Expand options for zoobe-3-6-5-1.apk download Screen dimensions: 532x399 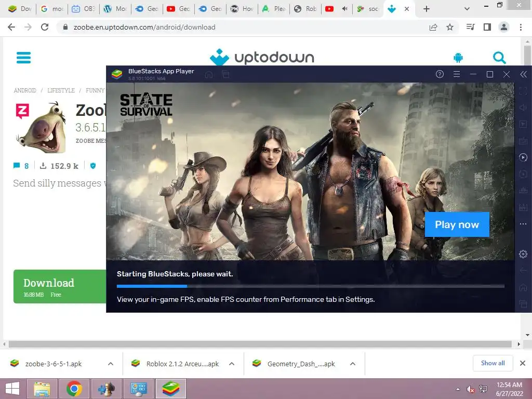(111, 364)
